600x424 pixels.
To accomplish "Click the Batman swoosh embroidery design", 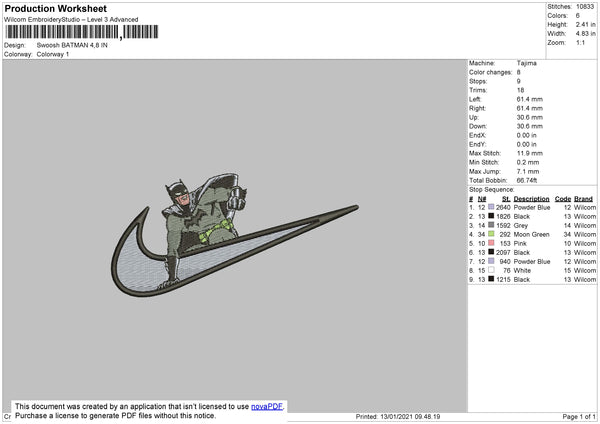I will tap(235, 235).
